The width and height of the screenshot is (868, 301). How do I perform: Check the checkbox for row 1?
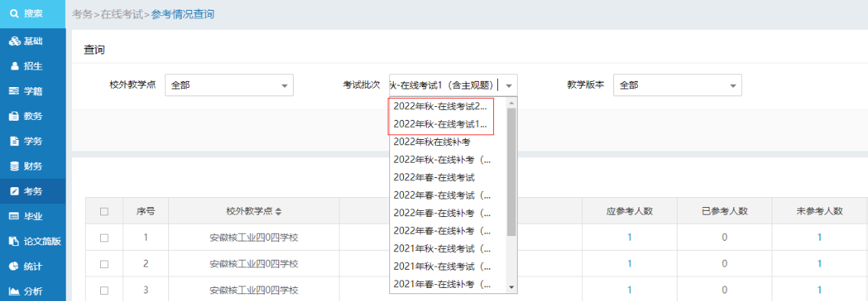tap(104, 238)
